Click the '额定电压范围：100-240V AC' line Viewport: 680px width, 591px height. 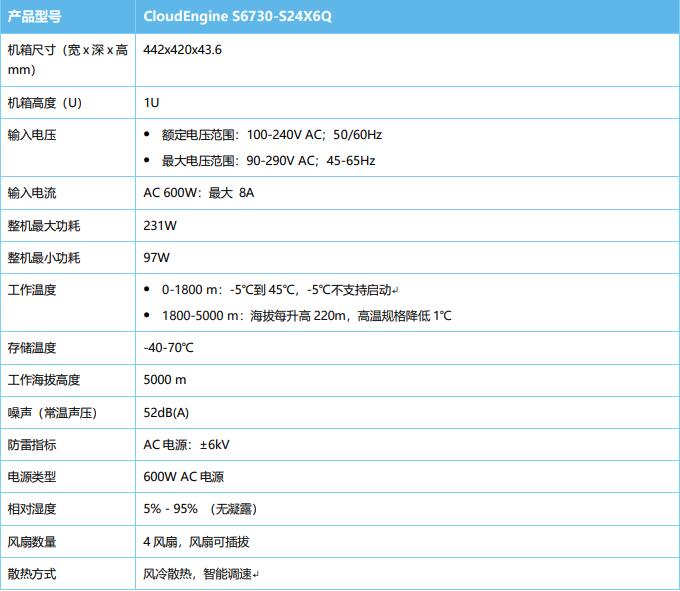tap(272, 135)
